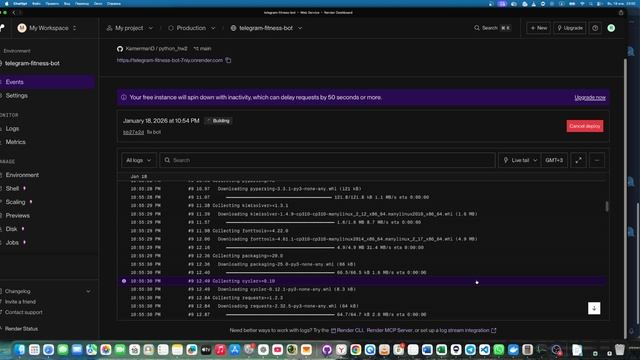Open Microsoft Excel from the dock
Image resolution: width=640 pixels, height=360 pixels.
tap(441, 350)
